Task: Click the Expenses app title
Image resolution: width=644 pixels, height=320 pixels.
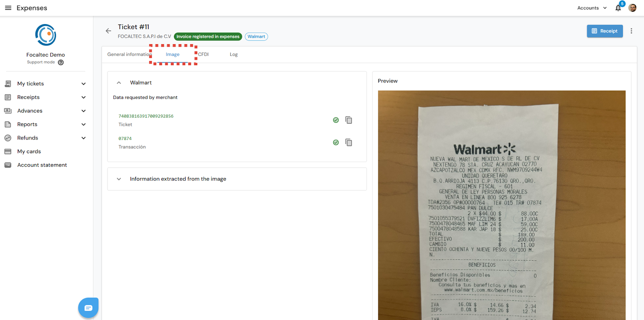Action: point(32,8)
